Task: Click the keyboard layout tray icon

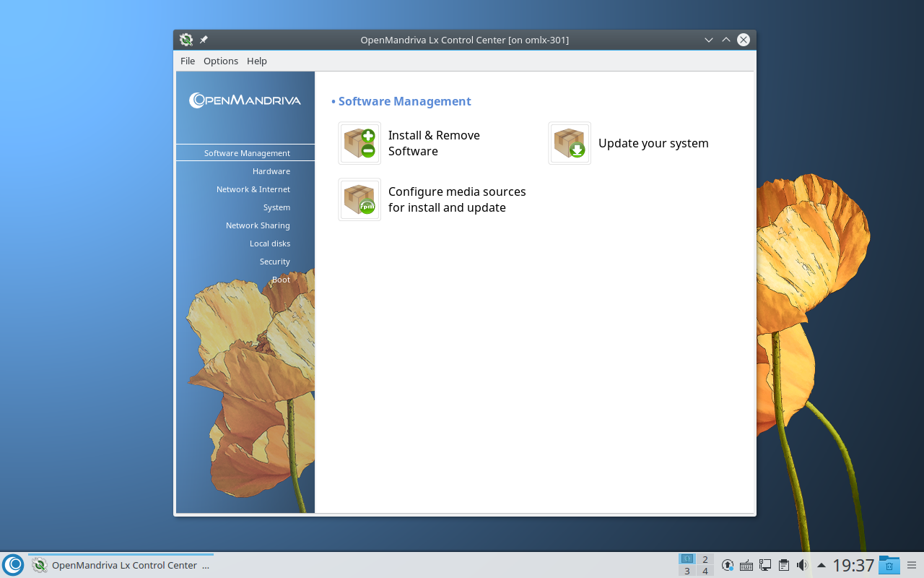Action: pos(746,565)
